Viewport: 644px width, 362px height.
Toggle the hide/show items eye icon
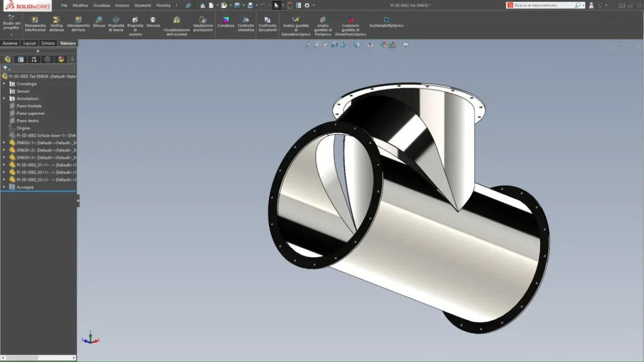370,45
